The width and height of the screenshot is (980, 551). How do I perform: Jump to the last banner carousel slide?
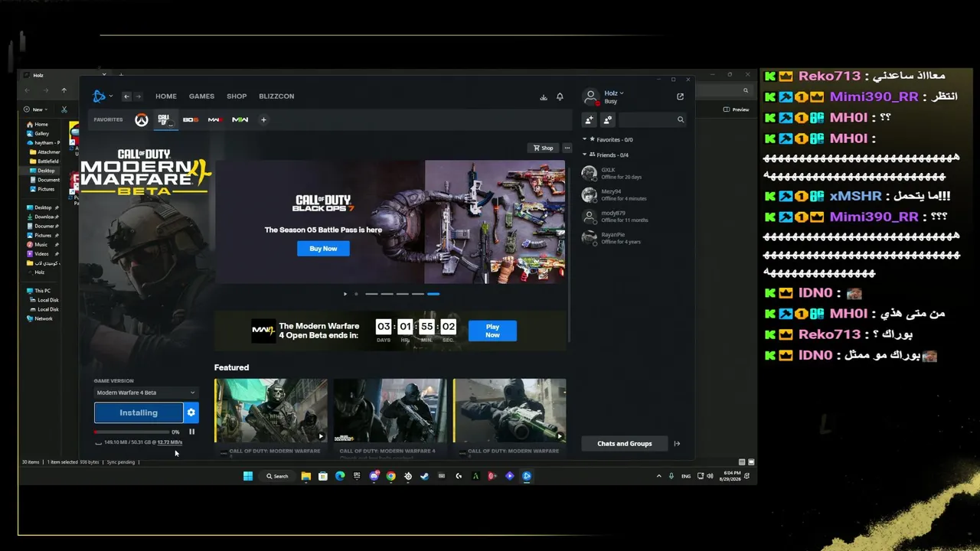(433, 294)
